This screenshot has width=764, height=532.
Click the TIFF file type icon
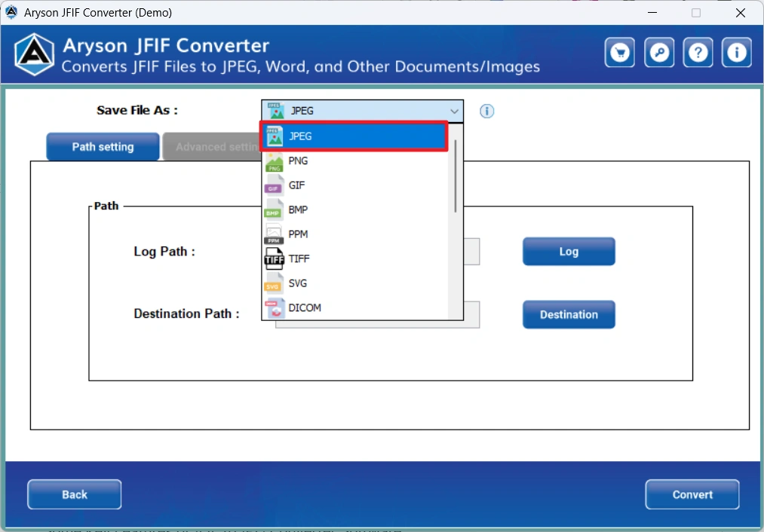(x=275, y=259)
